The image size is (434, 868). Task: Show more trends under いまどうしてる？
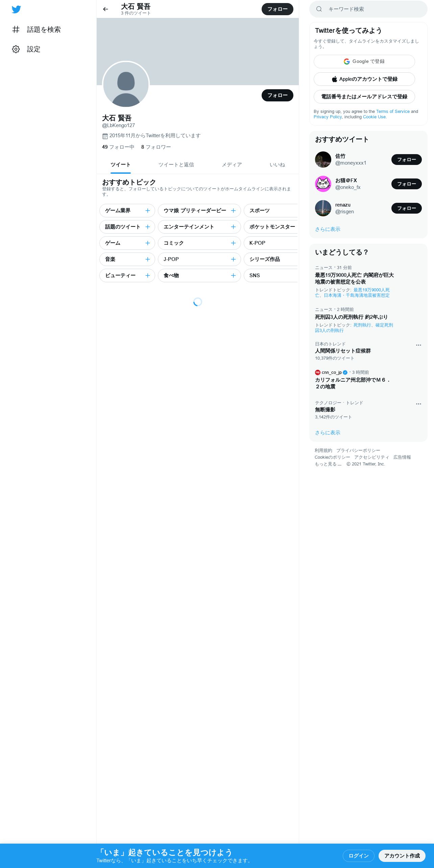(x=328, y=433)
